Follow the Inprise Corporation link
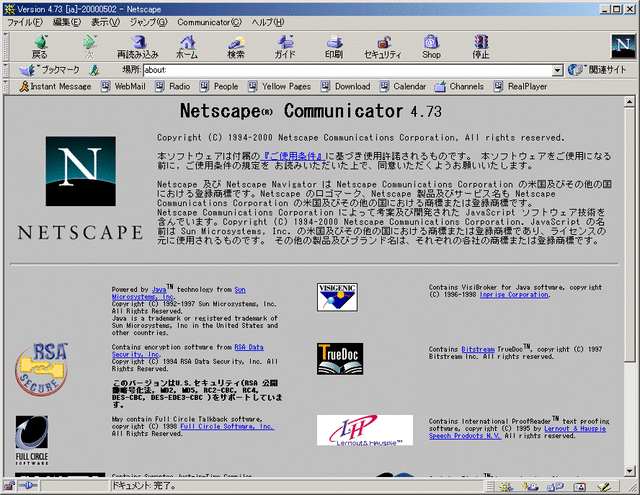 (514, 295)
